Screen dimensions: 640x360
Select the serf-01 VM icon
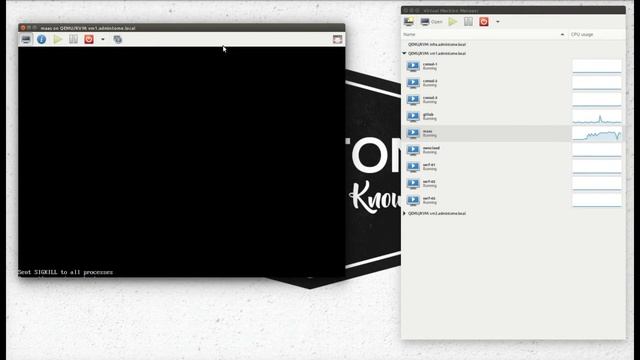pos(413,167)
